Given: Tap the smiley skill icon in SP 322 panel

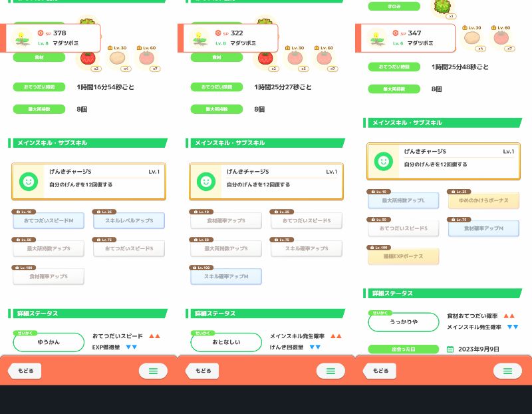Looking at the screenshot, I should [x=206, y=181].
